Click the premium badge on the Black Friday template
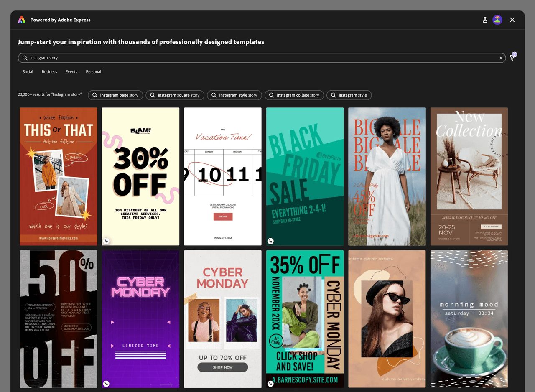Viewport: 535px width, 392px height. point(270,241)
